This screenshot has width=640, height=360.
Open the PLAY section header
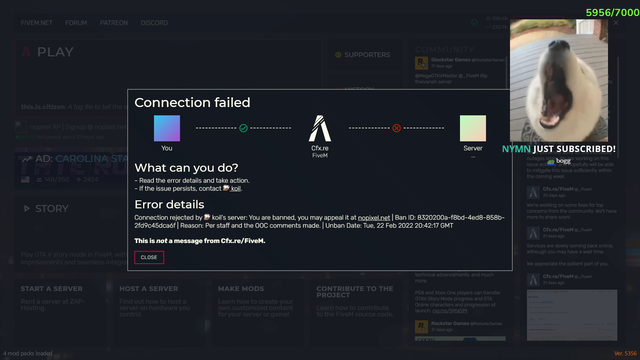tap(55, 52)
